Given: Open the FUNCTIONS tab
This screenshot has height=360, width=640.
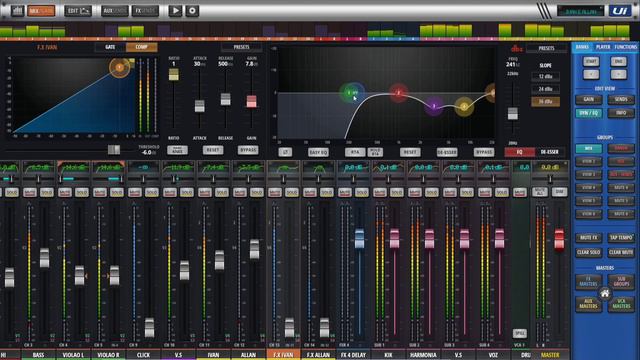Looking at the screenshot, I should pos(626,47).
